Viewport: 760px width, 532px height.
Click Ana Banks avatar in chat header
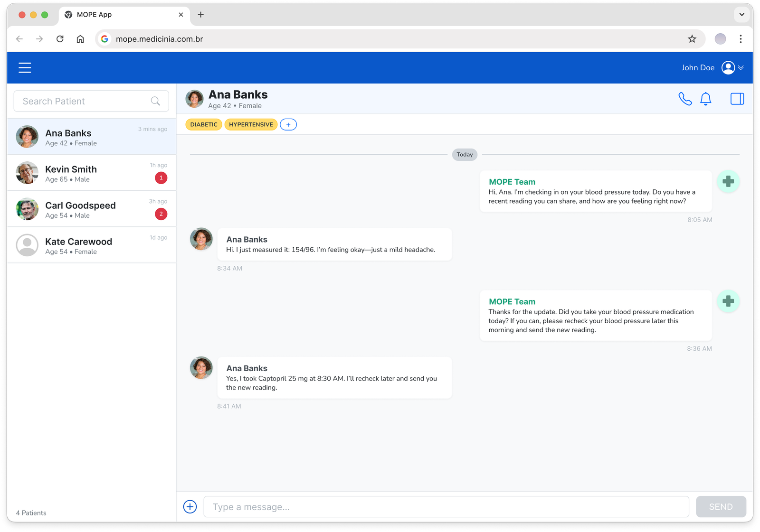[194, 99]
